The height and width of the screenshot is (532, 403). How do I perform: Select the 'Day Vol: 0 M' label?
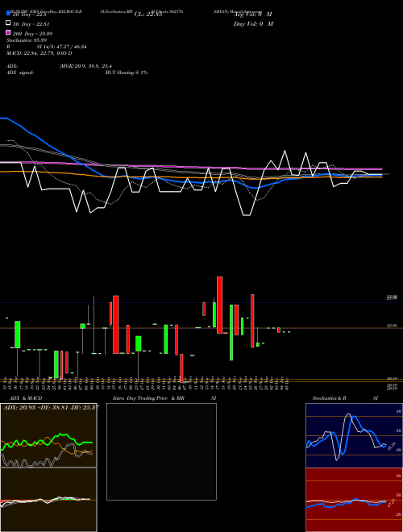click(253, 23)
